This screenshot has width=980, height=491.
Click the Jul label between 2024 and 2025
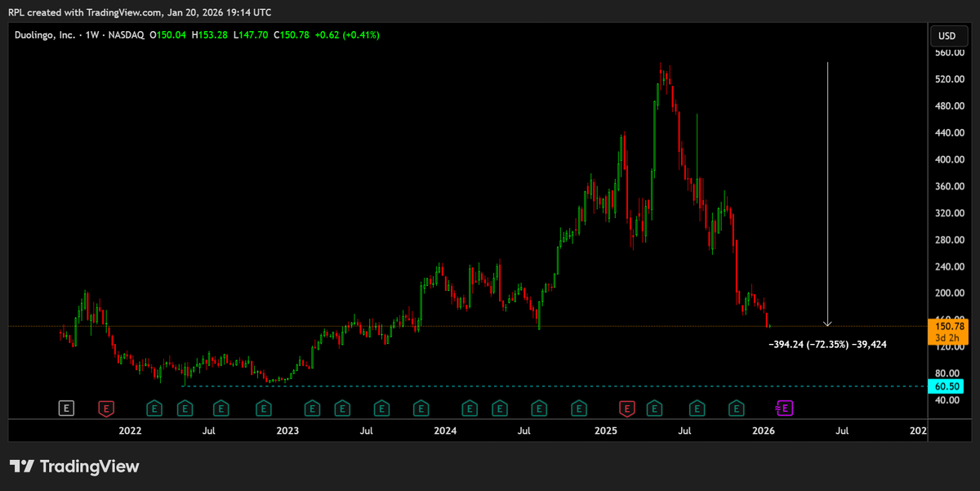pos(525,431)
